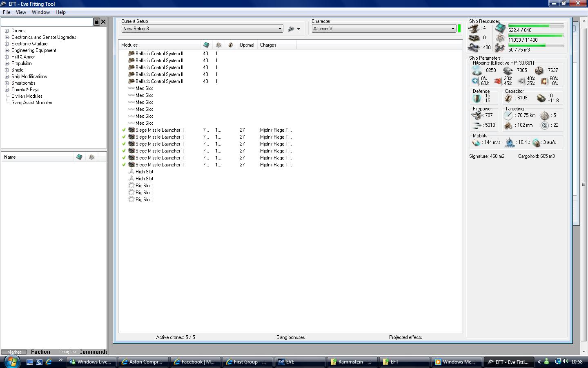Toggle the last Siege Missile Launcher II checkmark
The height and width of the screenshot is (368, 588).
pos(124,165)
